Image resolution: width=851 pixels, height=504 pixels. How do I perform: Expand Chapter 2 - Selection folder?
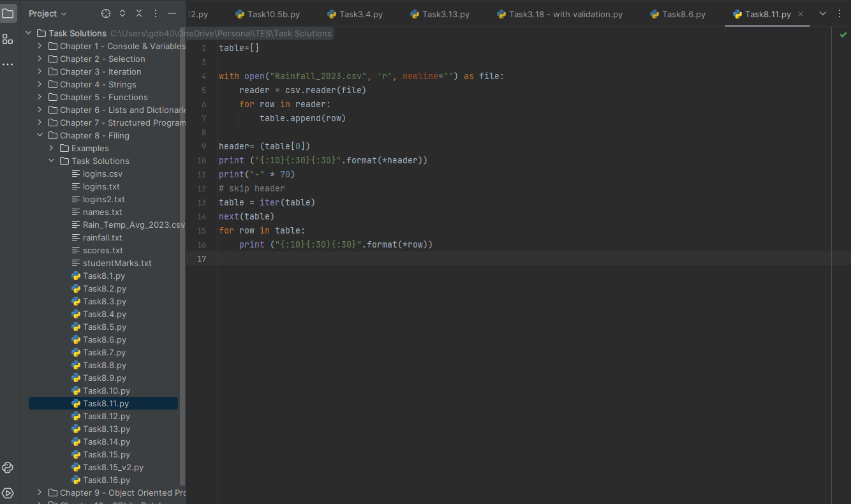point(40,59)
